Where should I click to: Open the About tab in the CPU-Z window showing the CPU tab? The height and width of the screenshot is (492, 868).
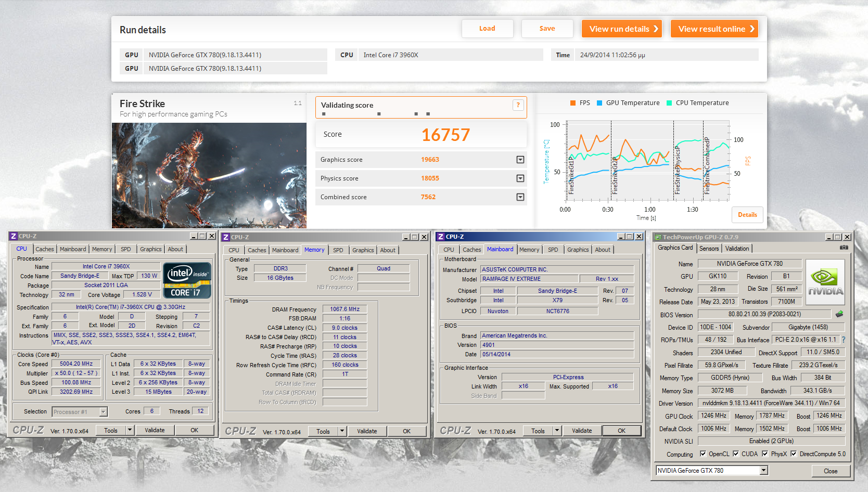pos(175,249)
